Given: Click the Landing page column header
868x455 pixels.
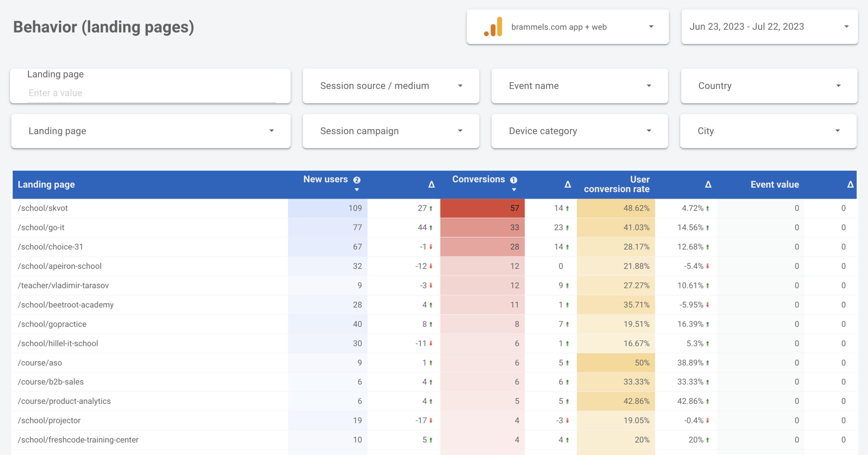Looking at the screenshot, I should (x=46, y=185).
